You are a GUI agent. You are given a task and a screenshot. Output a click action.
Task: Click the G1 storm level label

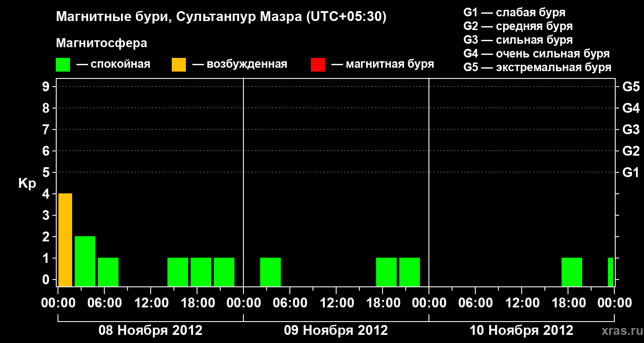tap(631, 172)
